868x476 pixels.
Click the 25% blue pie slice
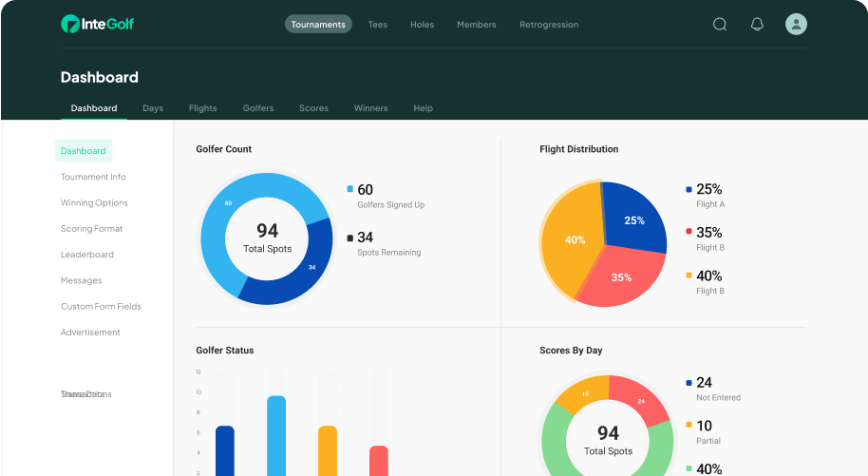634,220
